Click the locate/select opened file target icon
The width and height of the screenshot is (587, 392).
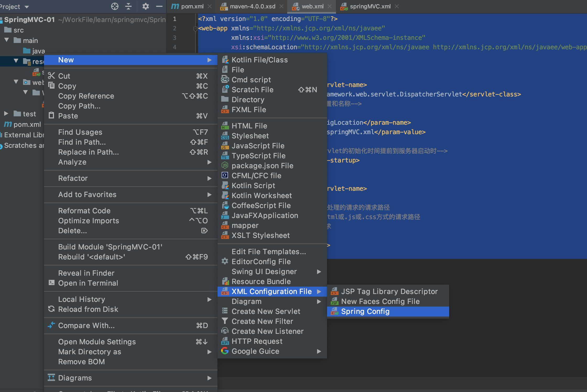click(115, 6)
